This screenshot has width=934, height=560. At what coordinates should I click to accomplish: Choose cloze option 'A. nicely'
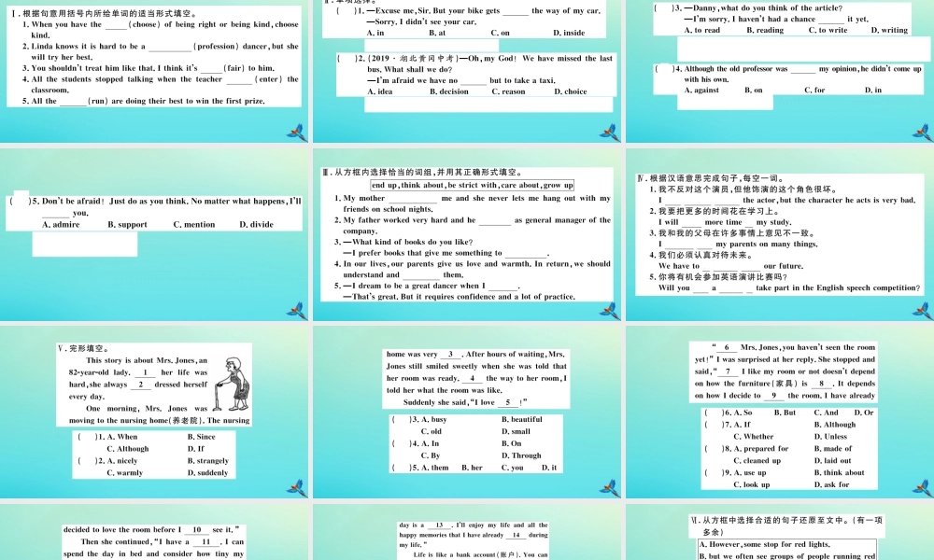122,461
